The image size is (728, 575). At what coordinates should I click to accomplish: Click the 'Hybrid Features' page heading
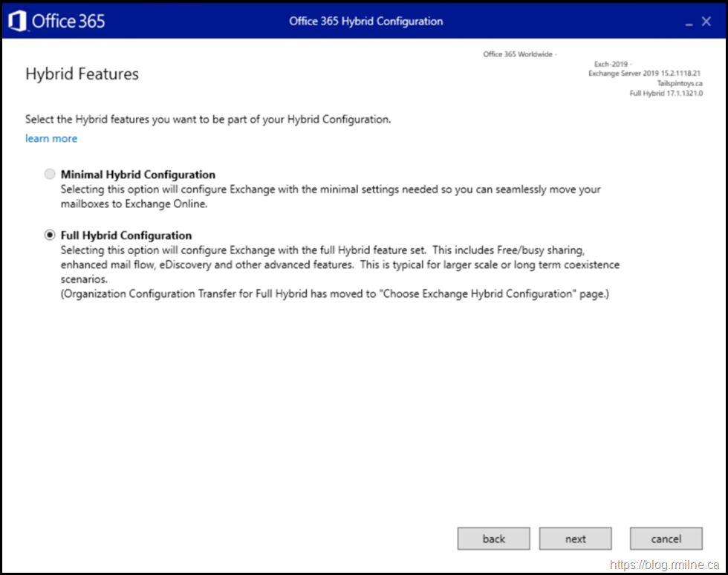point(82,74)
